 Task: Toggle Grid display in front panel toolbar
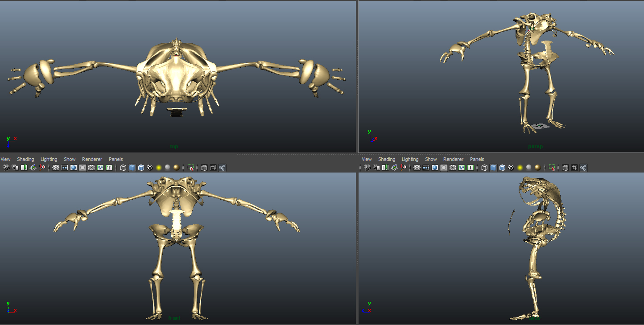coord(56,168)
